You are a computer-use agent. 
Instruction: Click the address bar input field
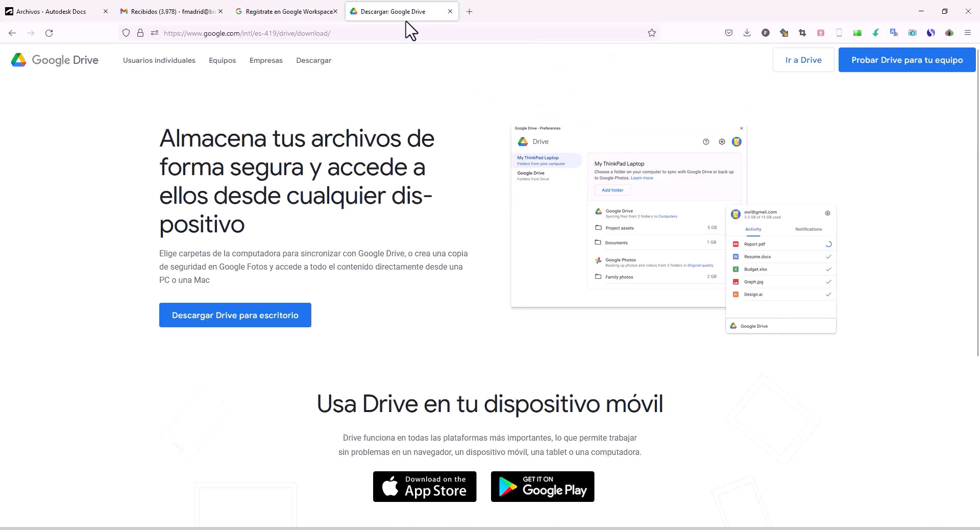[357, 33]
